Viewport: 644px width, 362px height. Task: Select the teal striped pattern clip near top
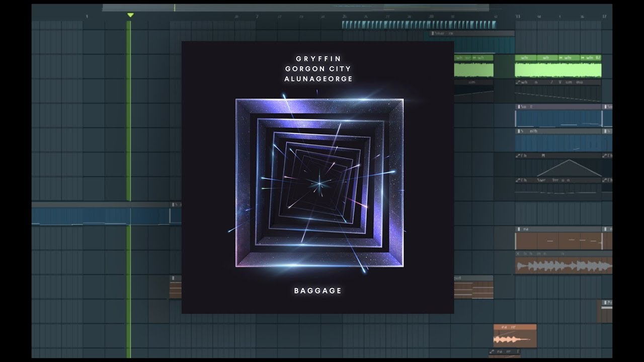click(x=419, y=25)
